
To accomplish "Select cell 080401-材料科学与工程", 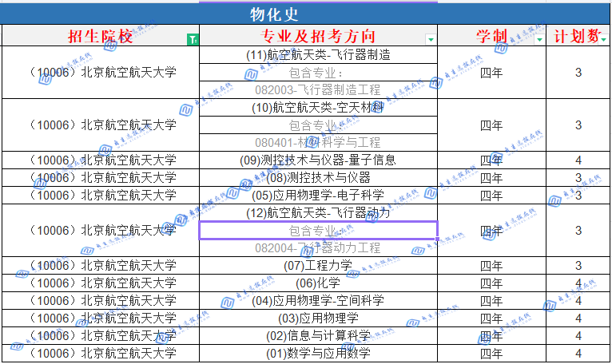I will 318,142.
